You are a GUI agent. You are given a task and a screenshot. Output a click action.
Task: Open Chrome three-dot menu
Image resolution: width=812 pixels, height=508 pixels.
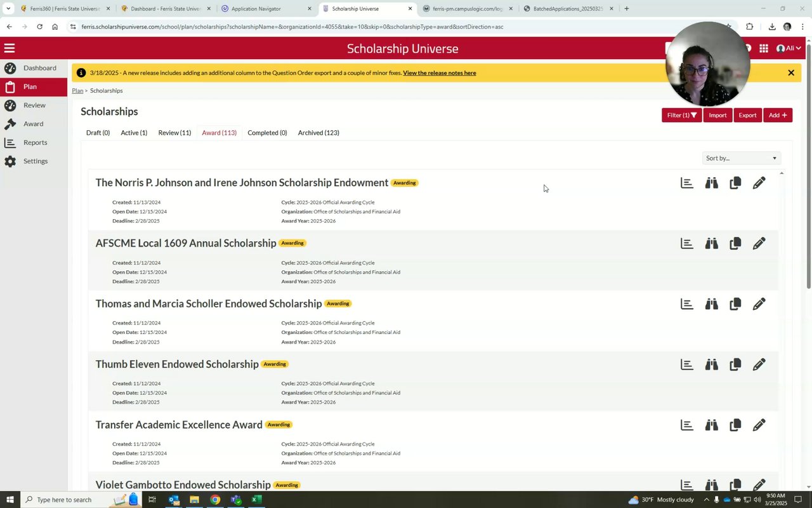802,27
